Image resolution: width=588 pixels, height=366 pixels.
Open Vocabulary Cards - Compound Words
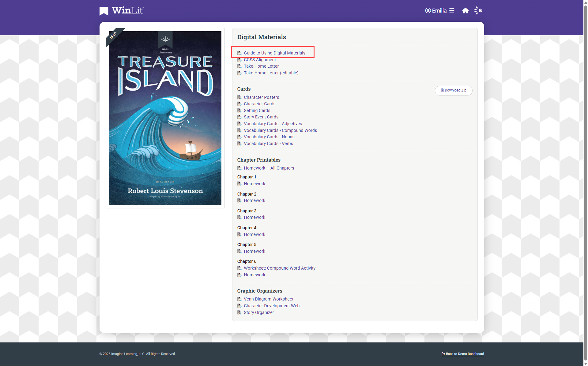280,130
